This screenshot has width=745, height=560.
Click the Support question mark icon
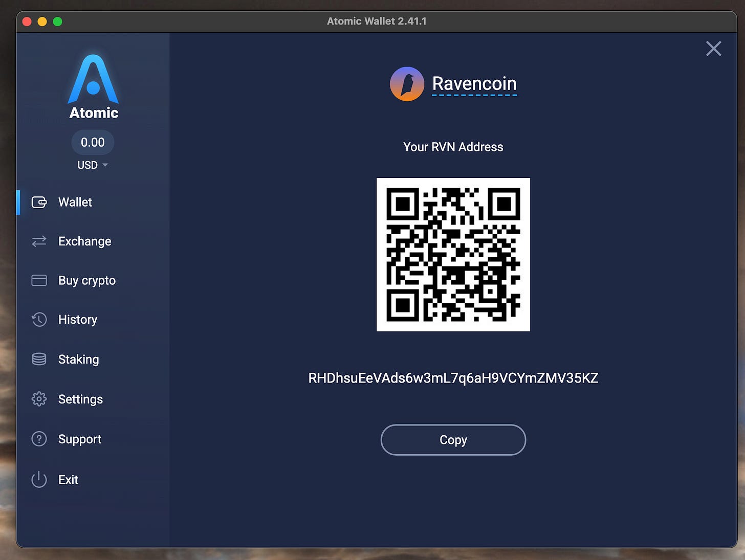(39, 439)
